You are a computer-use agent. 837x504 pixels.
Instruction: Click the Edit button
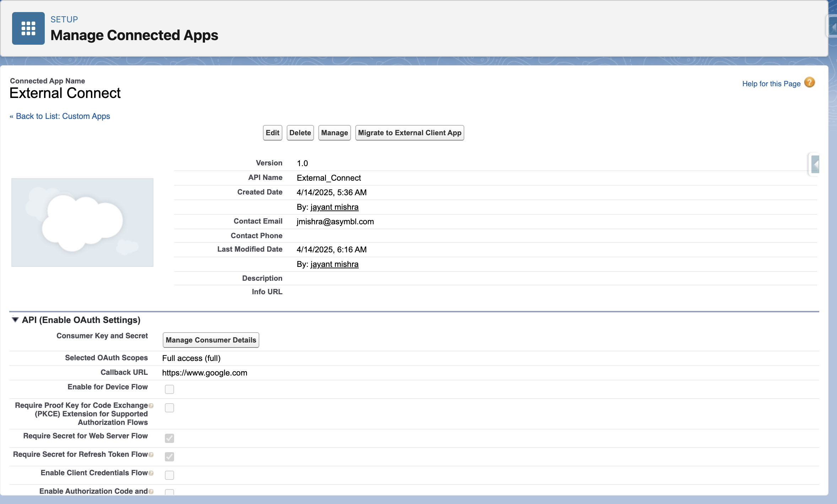click(x=272, y=132)
